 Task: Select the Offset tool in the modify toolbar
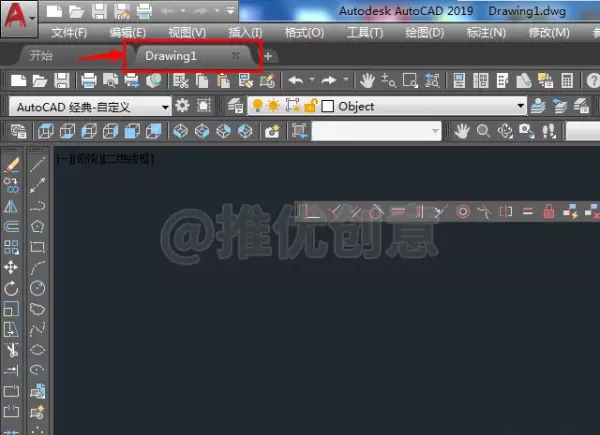(x=11, y=226)
